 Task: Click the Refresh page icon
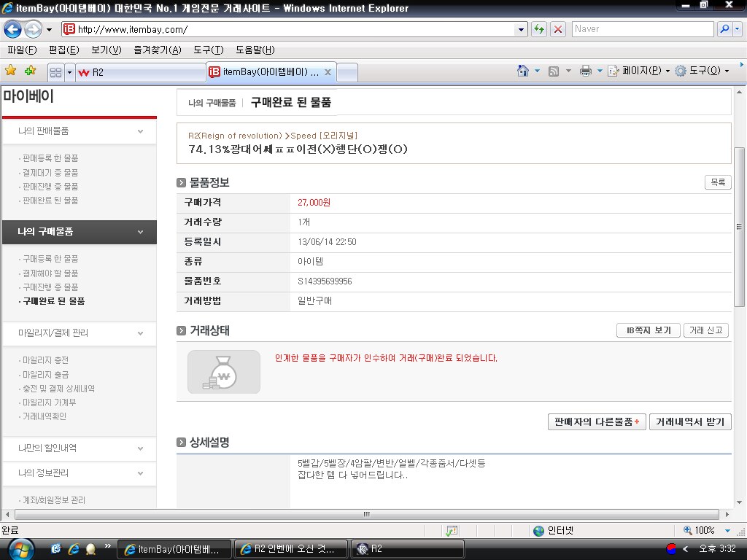click(x=539, y=29)
